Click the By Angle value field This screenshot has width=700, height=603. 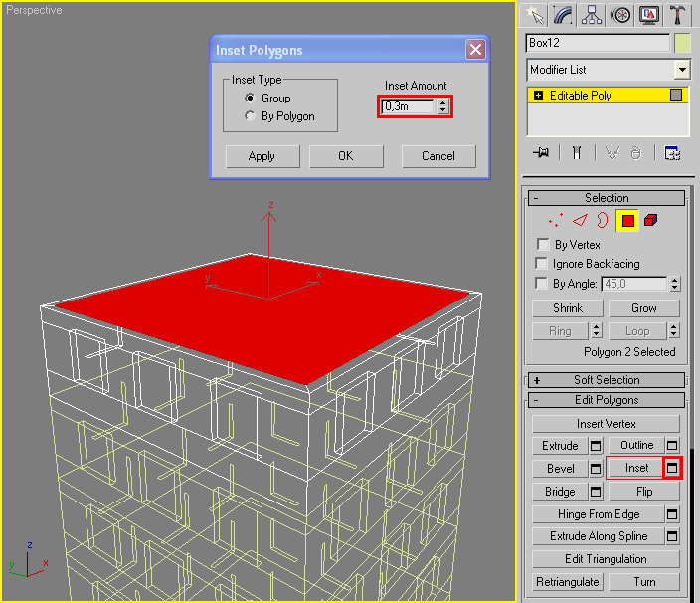(x=634, y=284)
